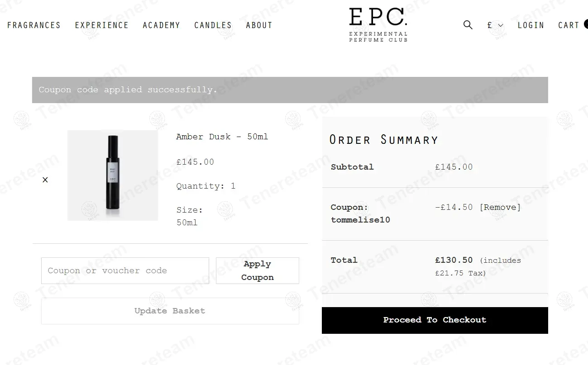Image resolution: width=588 pixels, height=365 pixels.
Task: Remove Amber Dusk using the × icon
Action: click(45, 180)
